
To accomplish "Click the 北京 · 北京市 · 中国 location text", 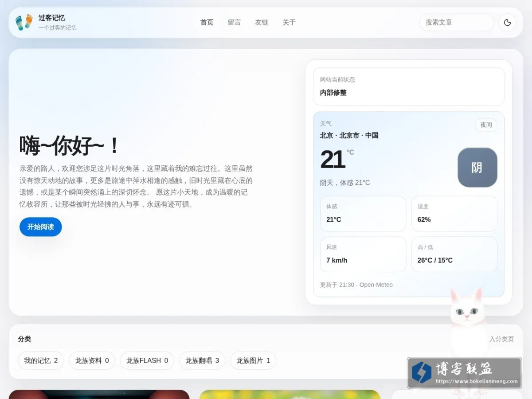I will click(x=349, y=136).
